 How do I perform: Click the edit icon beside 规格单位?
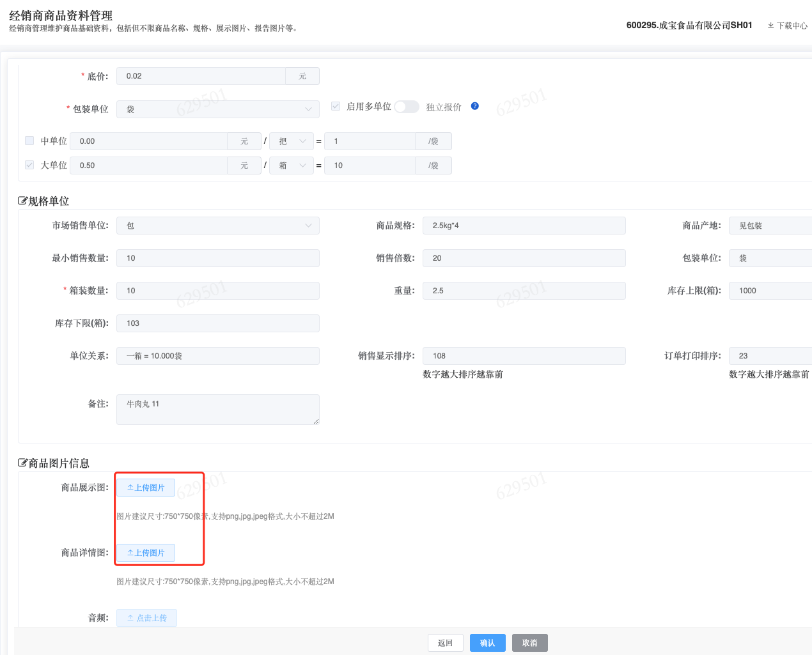tap(22, 201)
